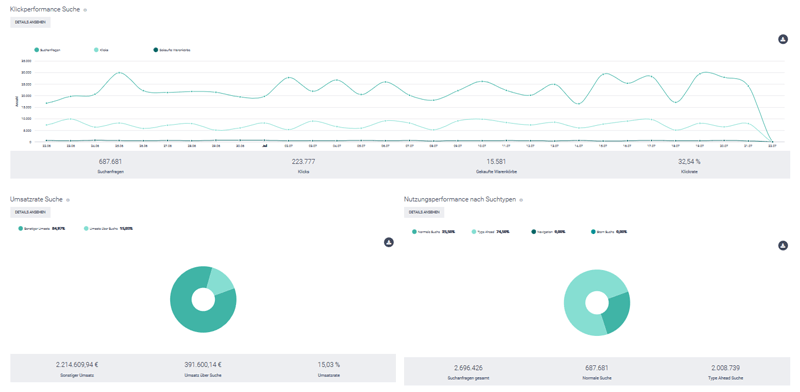Click the 687.681 Suchanfragen total under line chart
The width and height of the screenshot is (800, 392).
click(x=111, y=162)
